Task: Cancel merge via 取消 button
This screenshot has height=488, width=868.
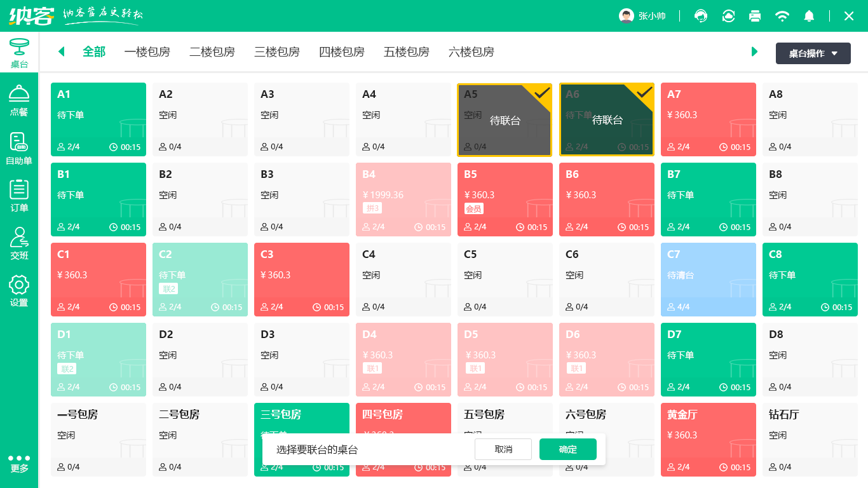Action: coord(503,449)
